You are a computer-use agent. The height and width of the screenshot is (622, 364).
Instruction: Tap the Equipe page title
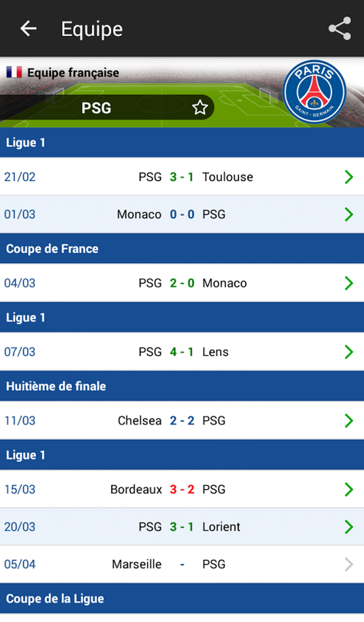click(x=92, y=29)
